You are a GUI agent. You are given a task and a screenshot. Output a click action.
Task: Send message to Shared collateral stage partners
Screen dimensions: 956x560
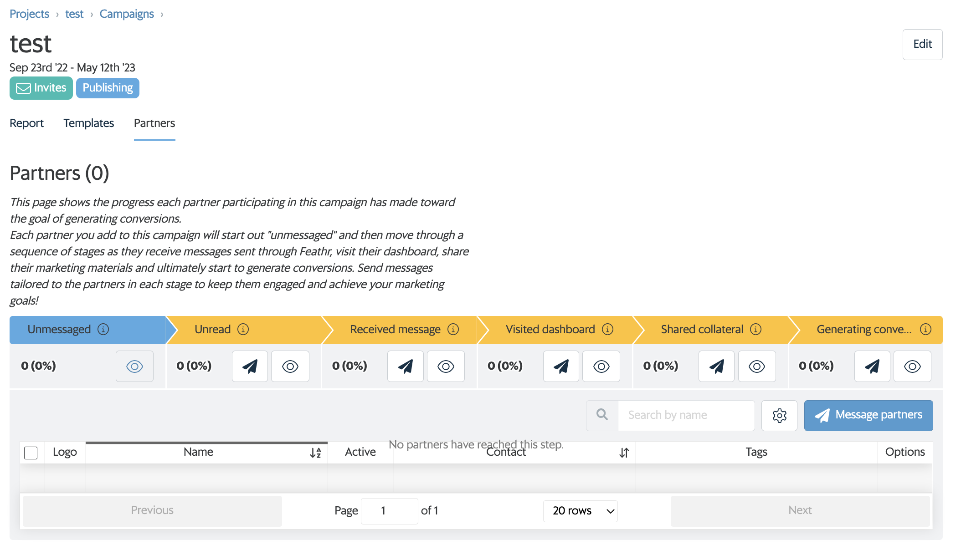[x=716, y=366]
